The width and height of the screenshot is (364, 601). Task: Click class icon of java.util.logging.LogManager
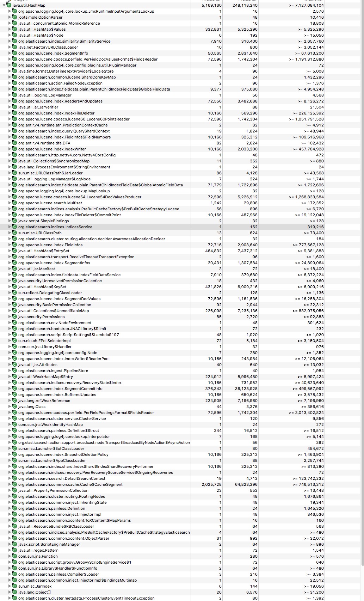(x=14, y=95)
